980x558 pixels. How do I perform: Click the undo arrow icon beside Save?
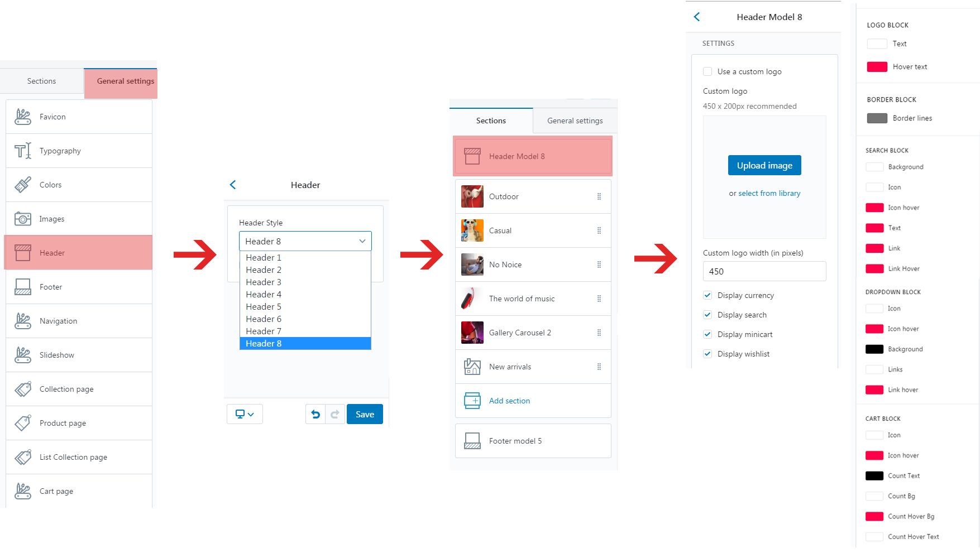click(x=315, y=414)
